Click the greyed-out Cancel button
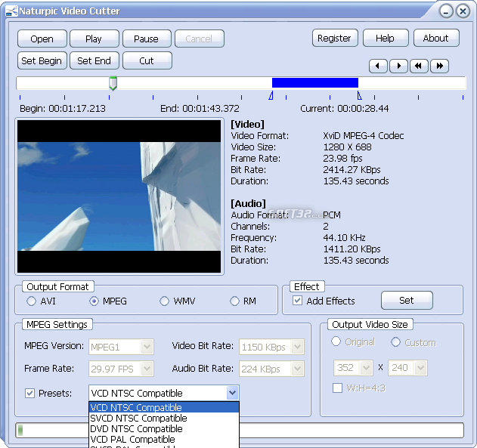Viewport: 477px width, 448px height. point(200,39)
